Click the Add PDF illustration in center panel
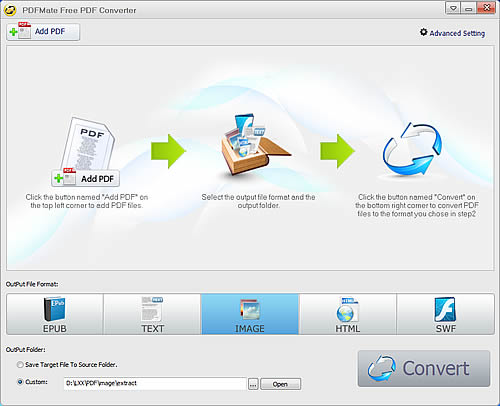500x406 pixels. [x=86, y=178]
